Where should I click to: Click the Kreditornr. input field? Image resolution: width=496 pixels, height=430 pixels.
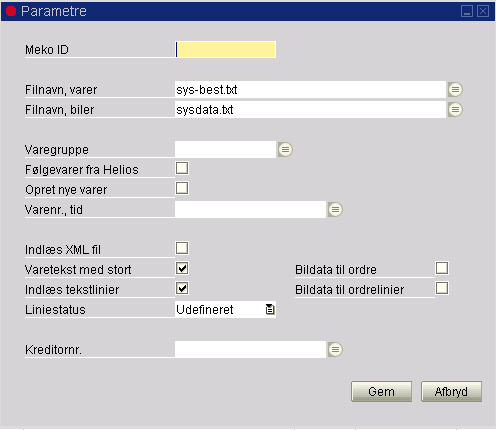250,350
